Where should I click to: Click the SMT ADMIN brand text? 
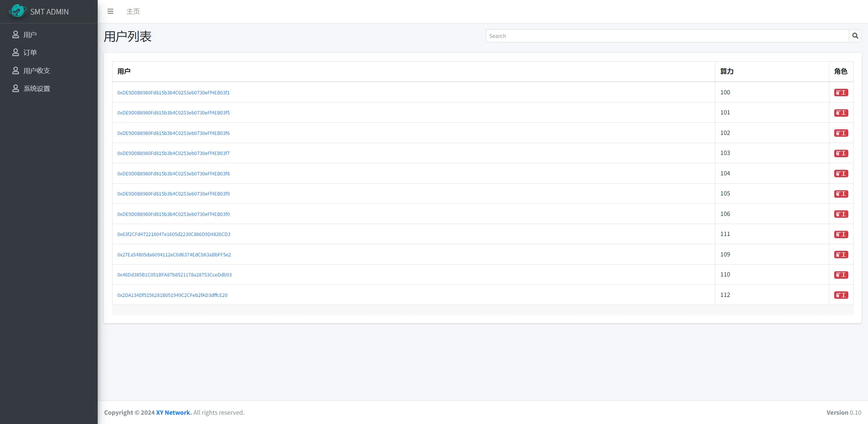(x=49, y=12)
